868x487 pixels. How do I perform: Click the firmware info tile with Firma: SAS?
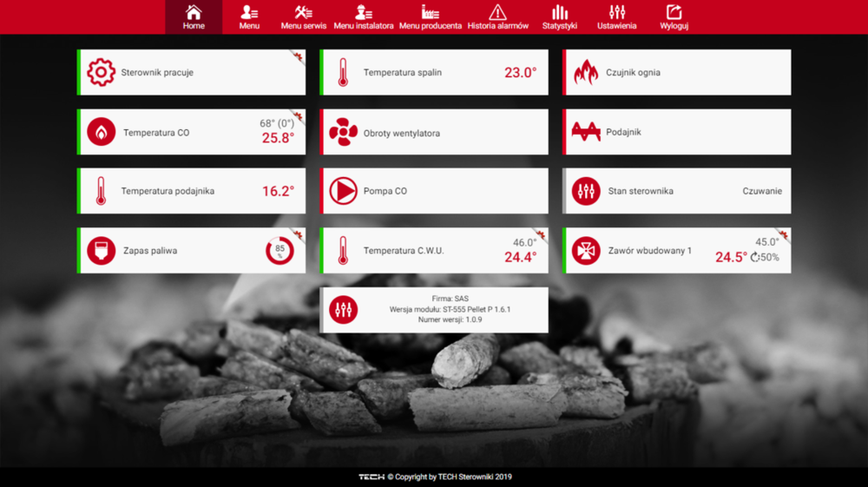(x=434, y=310)
